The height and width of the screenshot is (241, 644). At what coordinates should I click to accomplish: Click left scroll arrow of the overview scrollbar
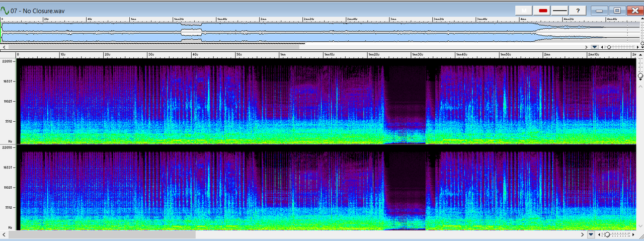3,47
